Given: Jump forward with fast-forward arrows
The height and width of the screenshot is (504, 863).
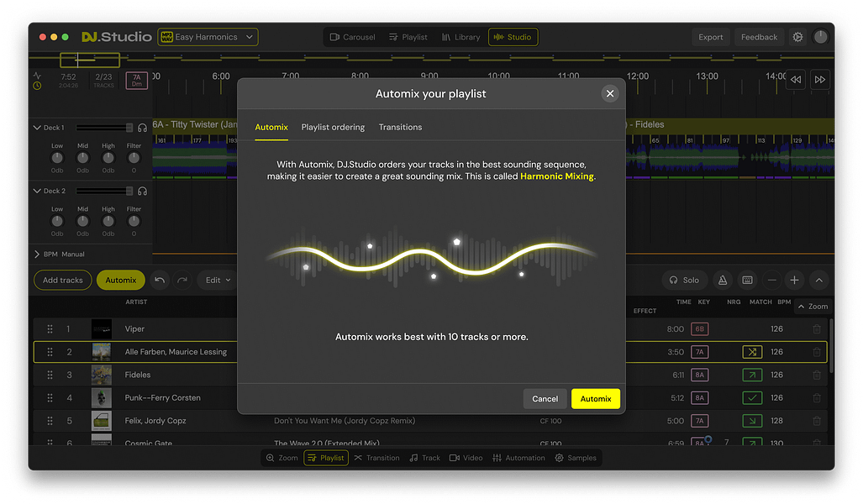Looking at the screenshot, I should [819, 79].
